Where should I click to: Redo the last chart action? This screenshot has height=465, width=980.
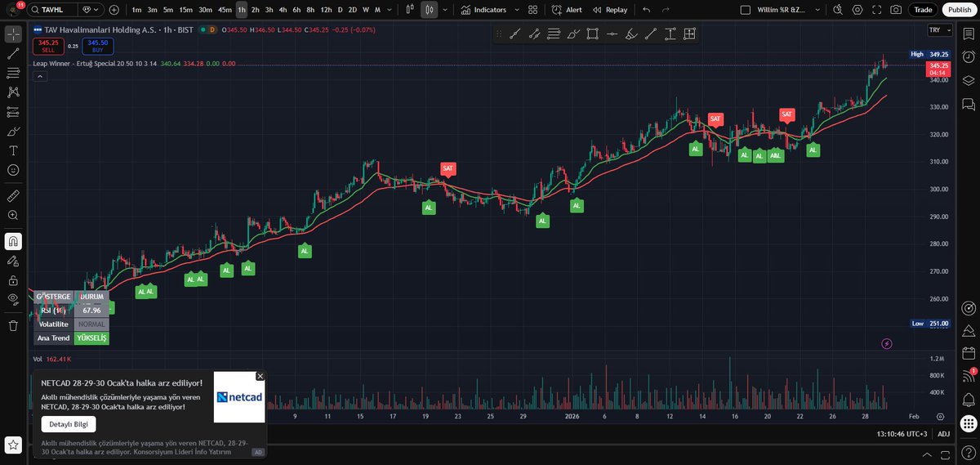pyautogui.click(x=666, y=10)
